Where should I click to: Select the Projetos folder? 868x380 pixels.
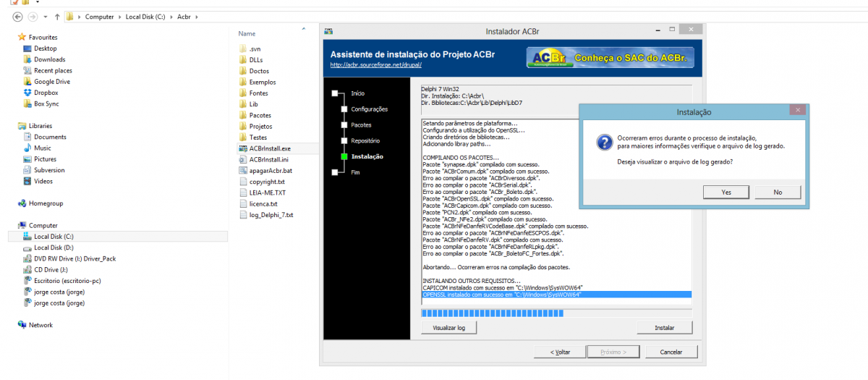[x=260, y=126]
